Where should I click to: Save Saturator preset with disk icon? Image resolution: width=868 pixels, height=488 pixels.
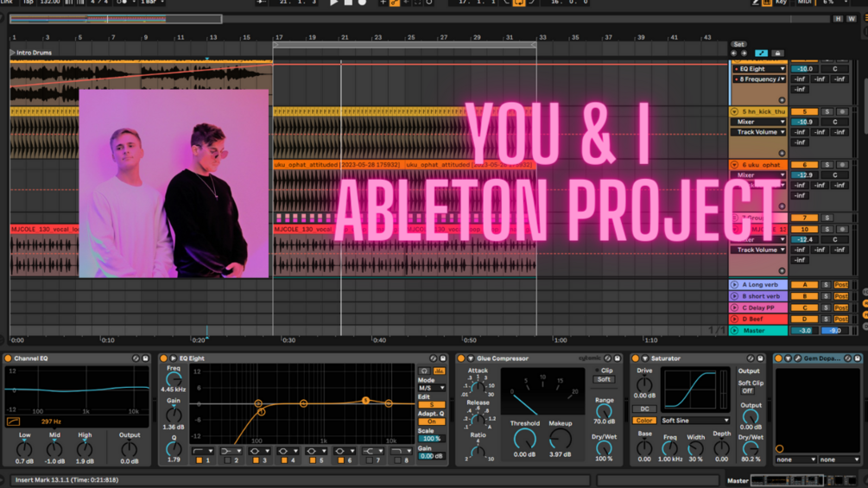(x=760, y=358)
